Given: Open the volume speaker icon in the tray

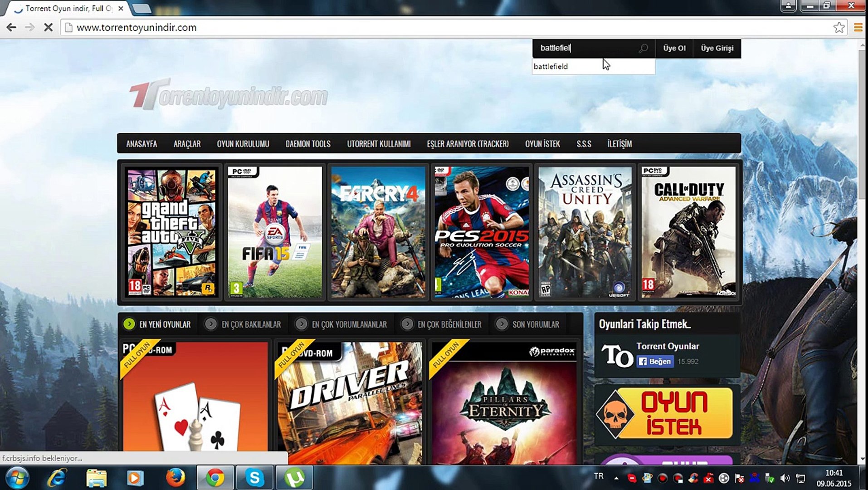Looking at the screenshot, I should pos(785,478).
